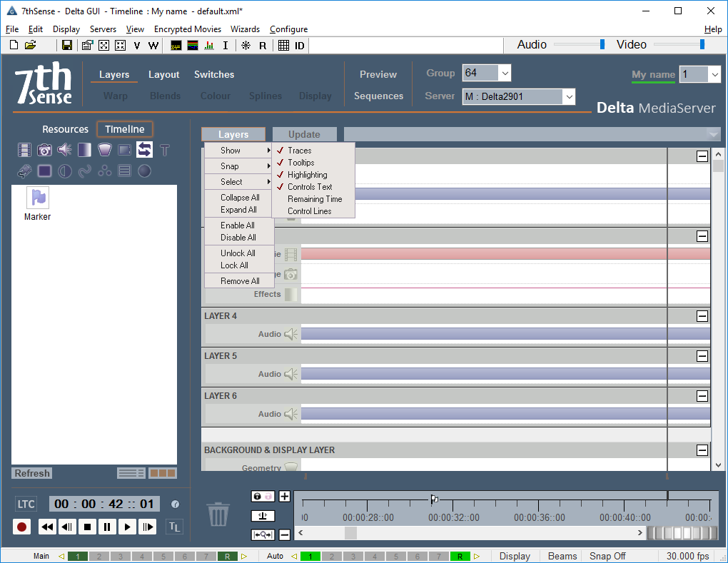Click the Update button
The height and width of the screenshot is (563, 728).
(x=304, y=134)
